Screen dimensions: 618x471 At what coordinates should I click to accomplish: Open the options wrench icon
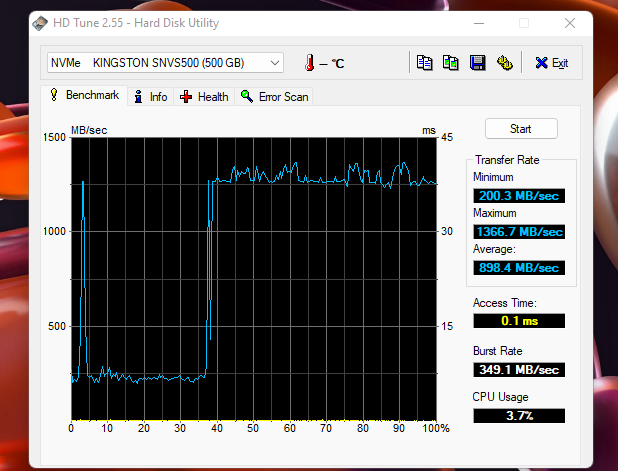coord(504,63)
